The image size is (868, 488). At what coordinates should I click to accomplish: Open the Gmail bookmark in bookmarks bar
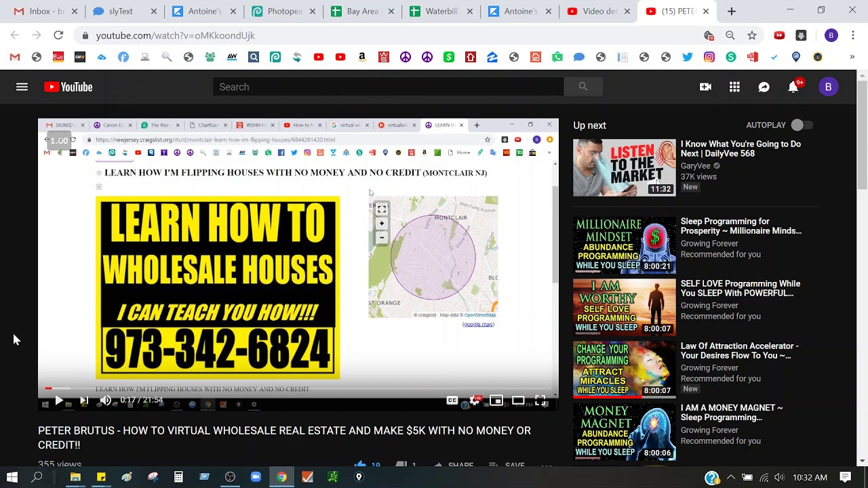point(15,58)
